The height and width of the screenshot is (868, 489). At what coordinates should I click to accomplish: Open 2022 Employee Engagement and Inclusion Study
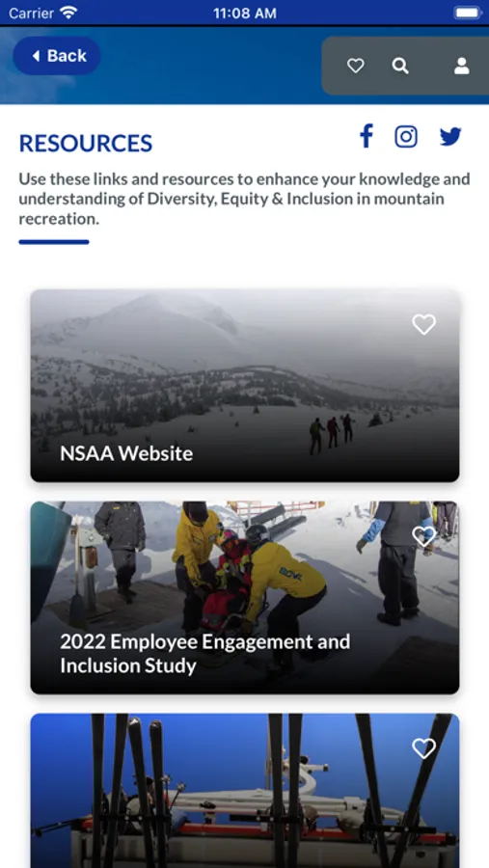(204, 653)
